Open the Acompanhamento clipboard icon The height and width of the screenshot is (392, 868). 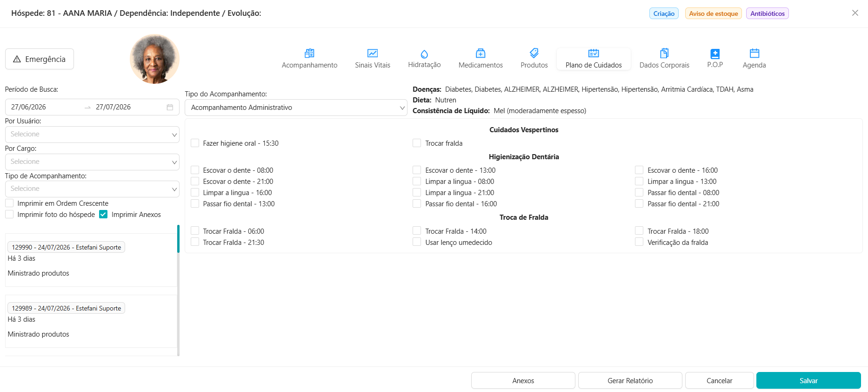[x=309, y=53]
